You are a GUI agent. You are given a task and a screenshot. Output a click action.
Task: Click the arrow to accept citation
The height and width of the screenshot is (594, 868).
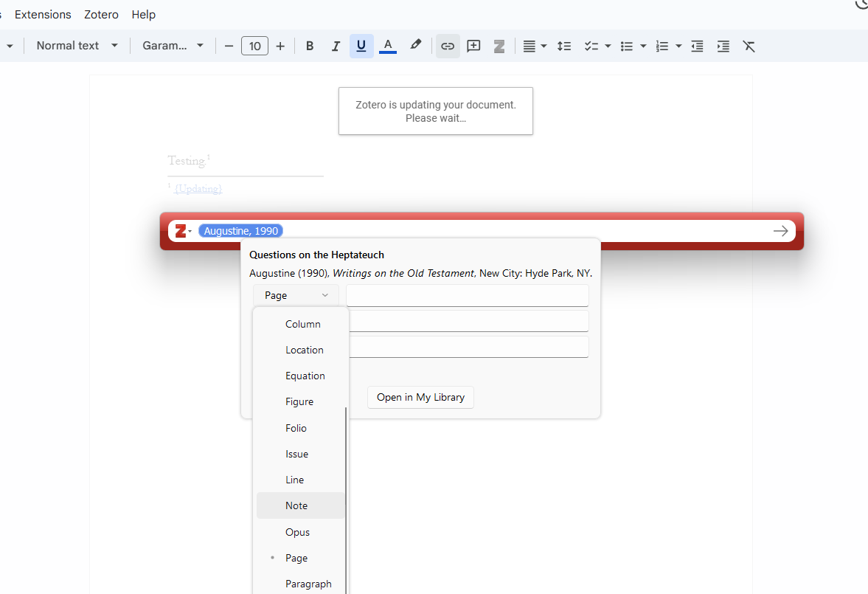(780, 231)
